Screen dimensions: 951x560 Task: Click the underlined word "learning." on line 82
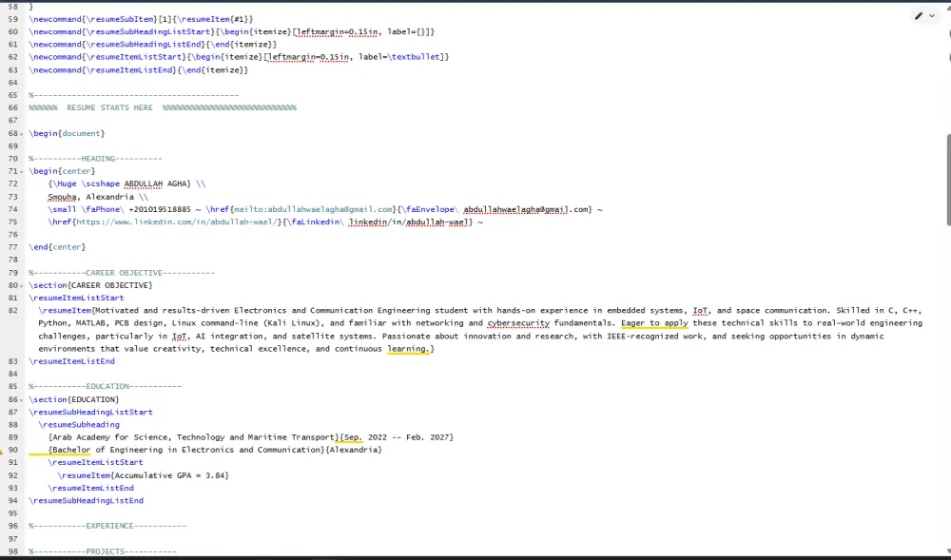[x=409, y=349]
